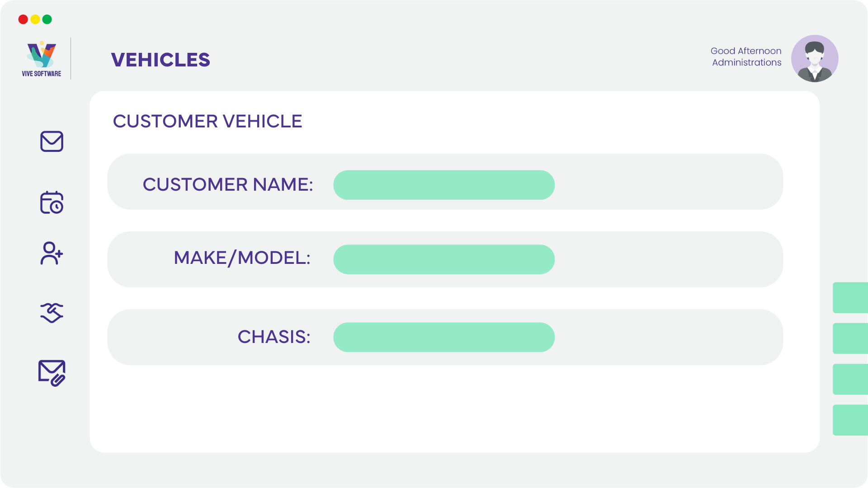The image size is (868, 488).
Task: Click the VEHICLES page title
Action: (160, 60)
